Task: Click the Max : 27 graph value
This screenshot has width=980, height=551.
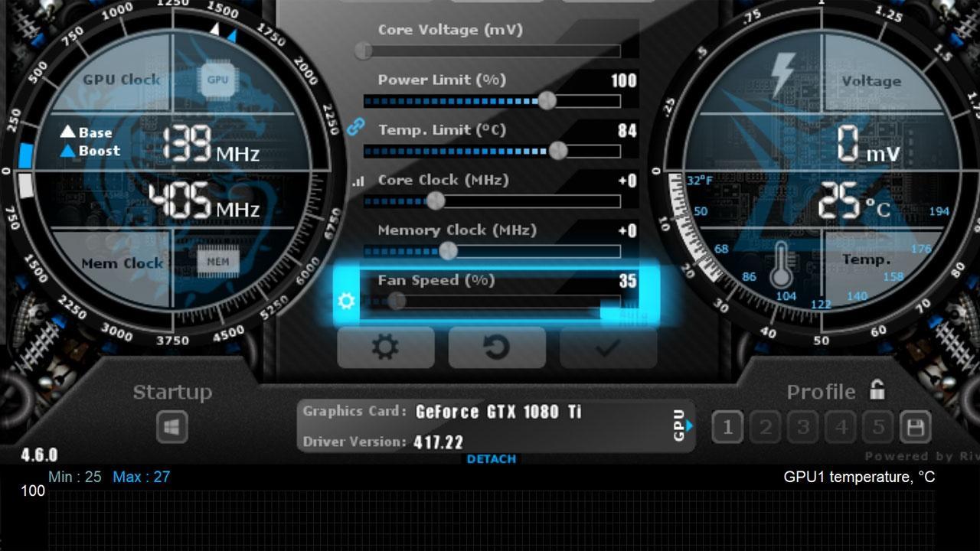Action: 142,477
